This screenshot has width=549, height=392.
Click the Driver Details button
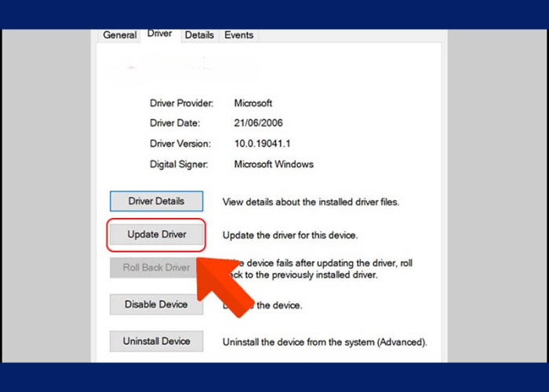tap(156, 201)
